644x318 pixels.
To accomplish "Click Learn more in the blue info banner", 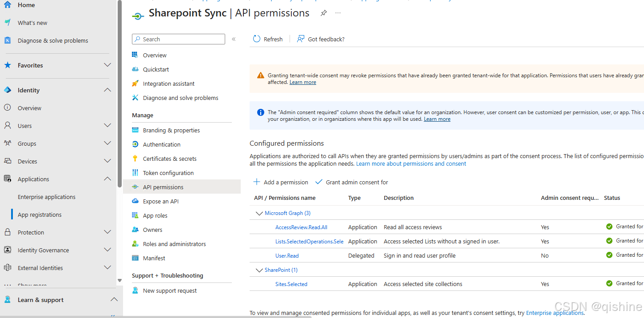I will point(437,119).
